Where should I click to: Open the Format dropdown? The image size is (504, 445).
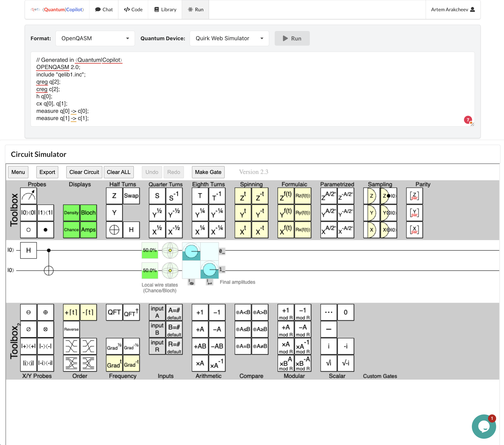coord(95,38)
